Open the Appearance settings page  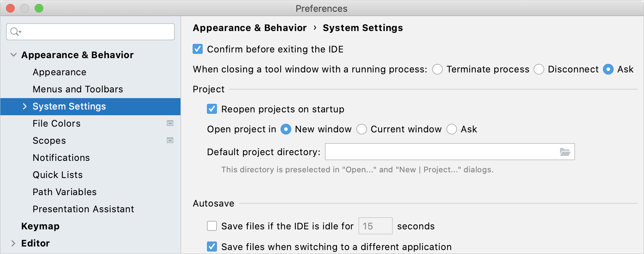click(59, 72)
